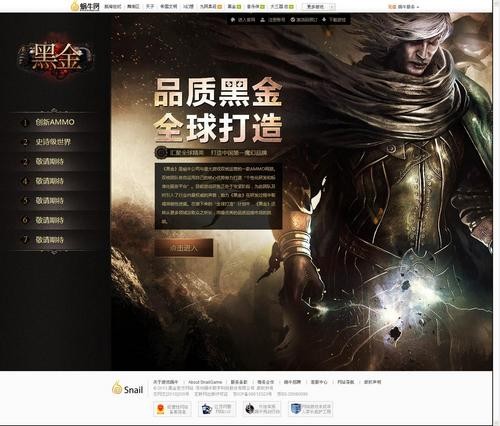The image size is (500, 426).
Task: Click the game description text box
Action: pos(219,196)
